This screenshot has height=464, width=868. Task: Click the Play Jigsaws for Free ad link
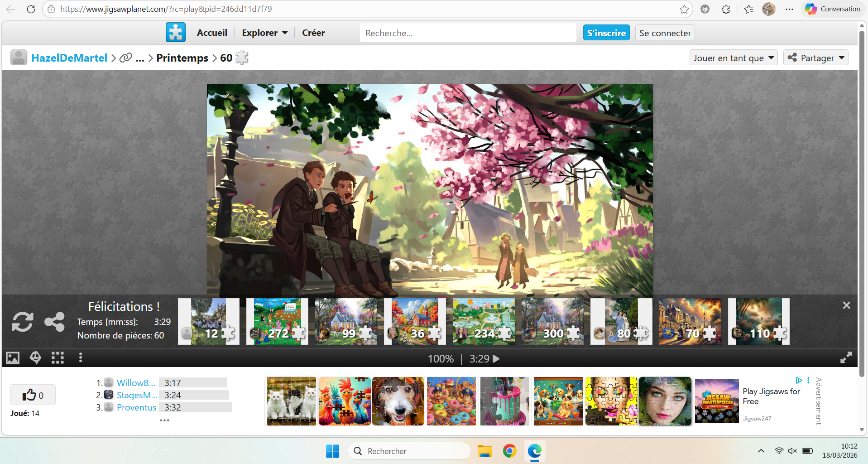coord(771,396)
